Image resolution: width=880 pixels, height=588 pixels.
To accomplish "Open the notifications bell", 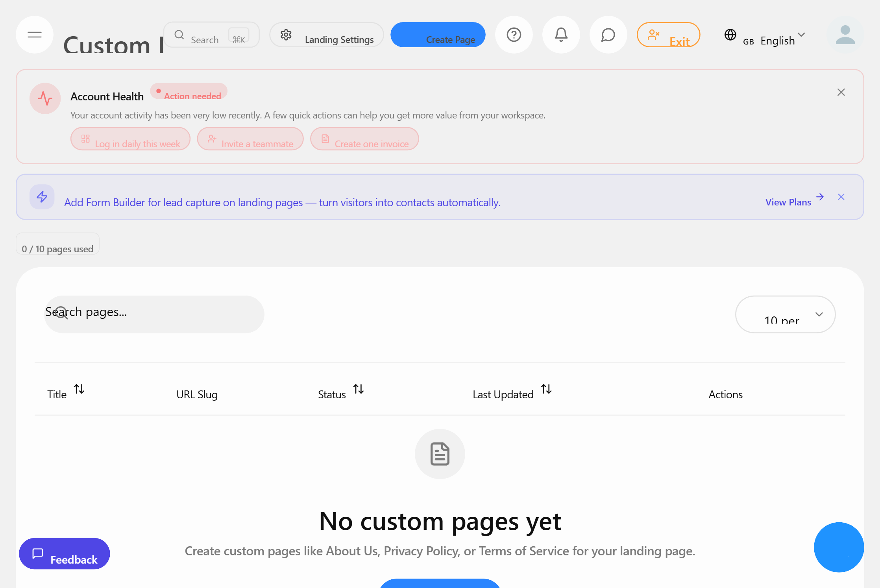I will (561, 35).
